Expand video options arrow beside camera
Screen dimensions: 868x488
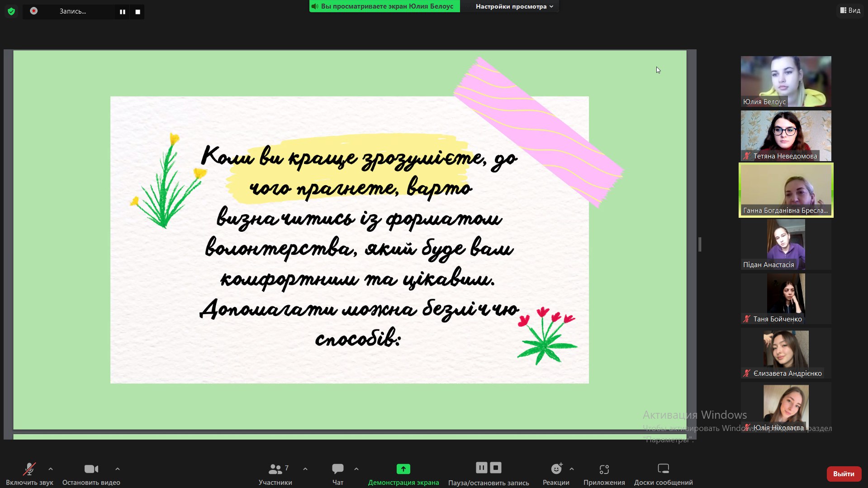coord(118,469)
